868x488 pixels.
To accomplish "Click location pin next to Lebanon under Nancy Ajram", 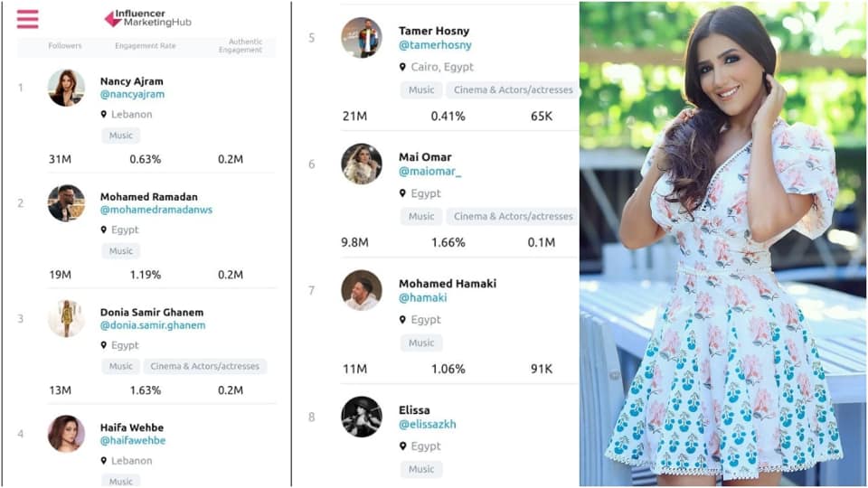I will 103,115.
